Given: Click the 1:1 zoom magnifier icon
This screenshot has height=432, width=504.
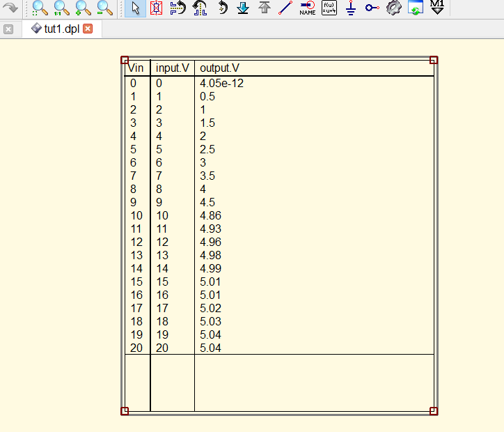Looking at the screenshot, I should pyautogui.click(x=61, y=8).
